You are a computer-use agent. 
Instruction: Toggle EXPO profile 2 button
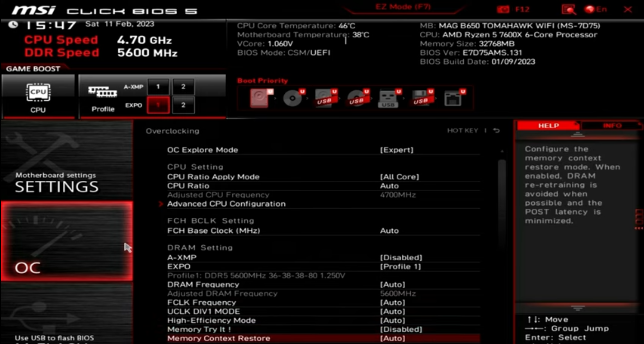pos(183,105)
